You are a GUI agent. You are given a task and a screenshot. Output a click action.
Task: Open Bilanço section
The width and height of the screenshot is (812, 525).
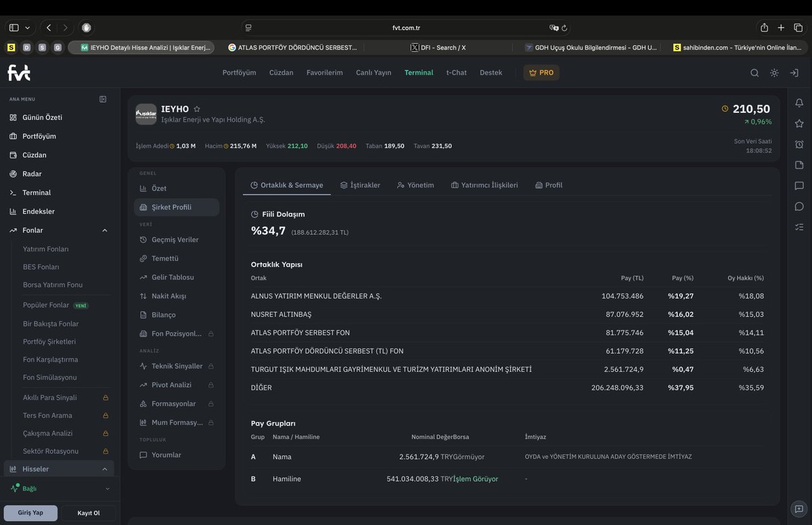pos(164,315)
